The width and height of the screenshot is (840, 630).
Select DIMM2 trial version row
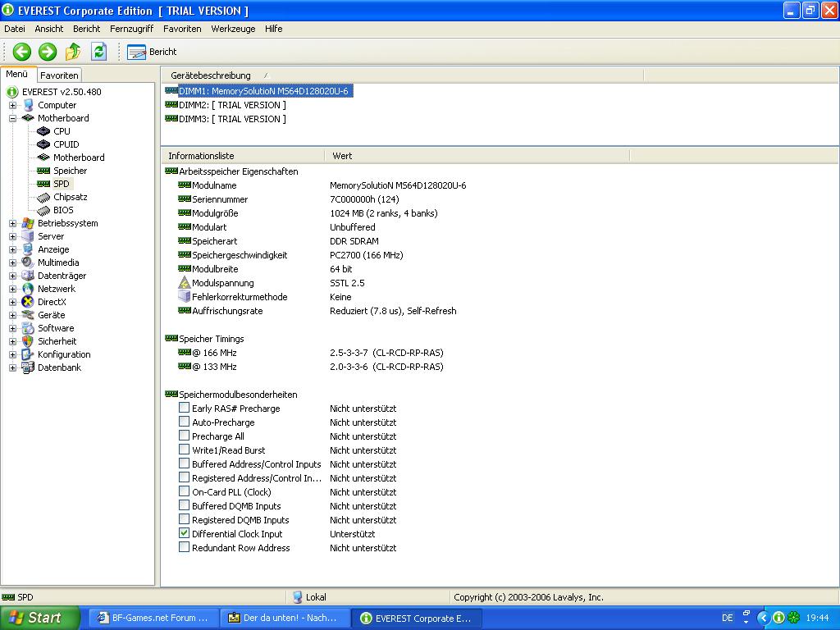click(232, 105)
